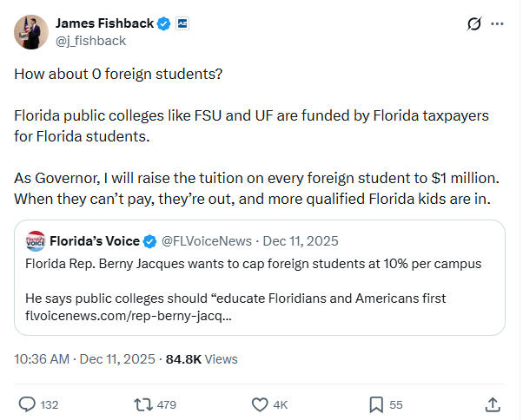The height and width of the screenshot is (420, 523).
Task: Click the 10:36 AM Dec 11 timestamp
Action: (x=85, y=358)
